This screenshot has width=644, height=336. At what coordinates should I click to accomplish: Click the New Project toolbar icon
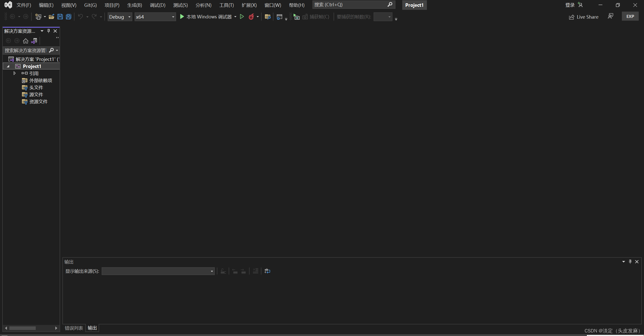[x=38, y=17]
